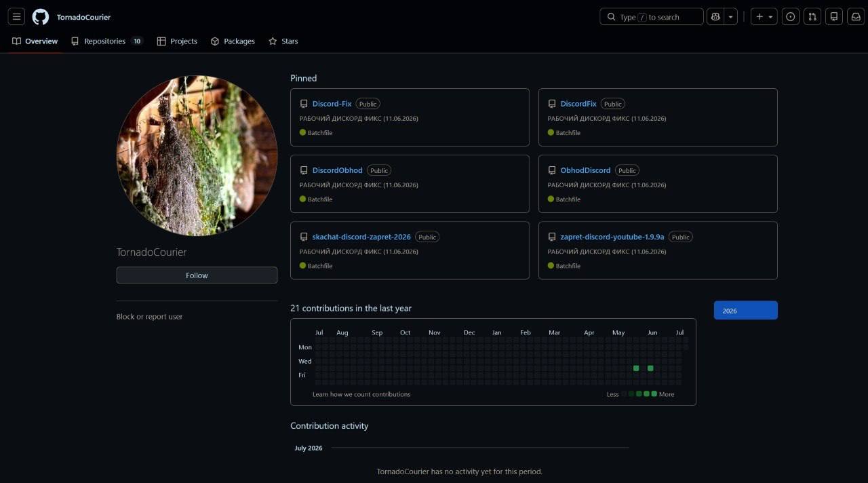Open the DiscordFix repository link

pos(578,104)
